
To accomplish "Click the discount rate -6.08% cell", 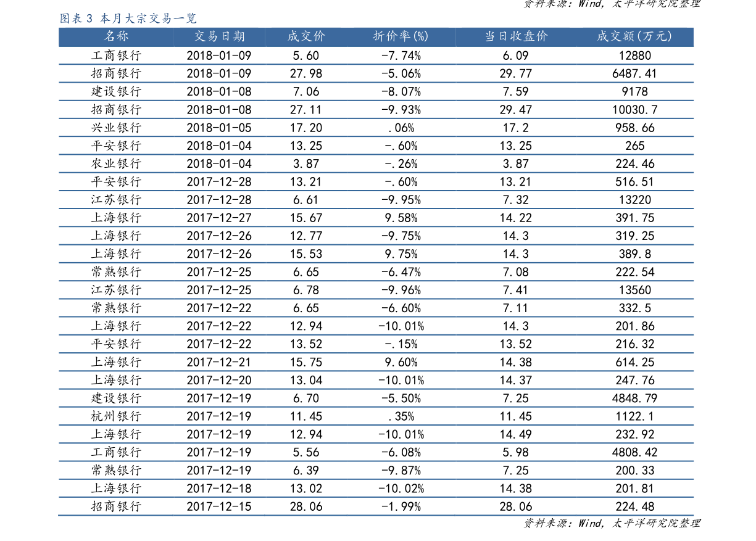I will pyautogui.click(x=401, y=452).
